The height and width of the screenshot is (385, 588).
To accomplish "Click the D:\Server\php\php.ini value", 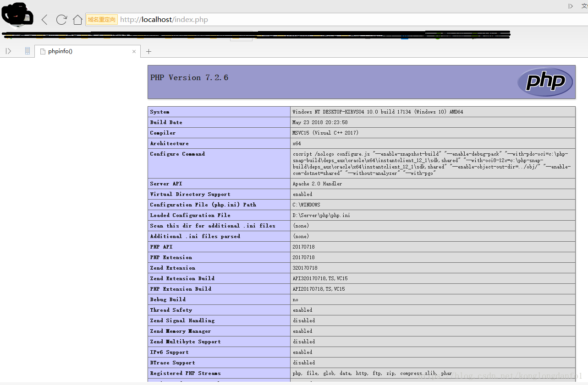I will pyautogui.click(x=321, y=215).
